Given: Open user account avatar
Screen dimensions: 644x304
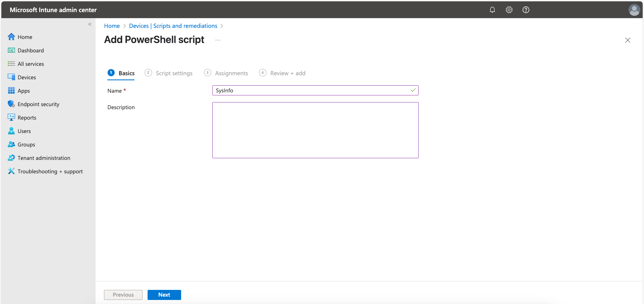Looking at the screenshot, I should (634, 10).
